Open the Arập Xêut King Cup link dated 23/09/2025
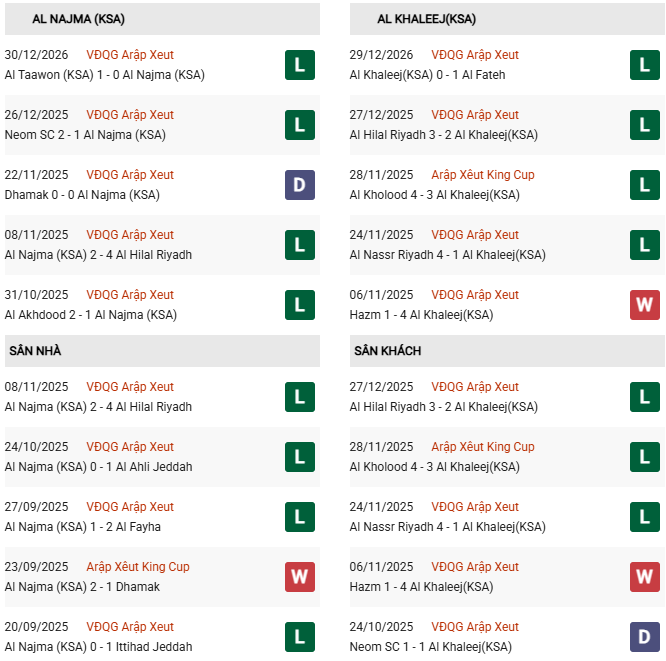This screenshot has height=661, width=666. click(x=138, y=567)
